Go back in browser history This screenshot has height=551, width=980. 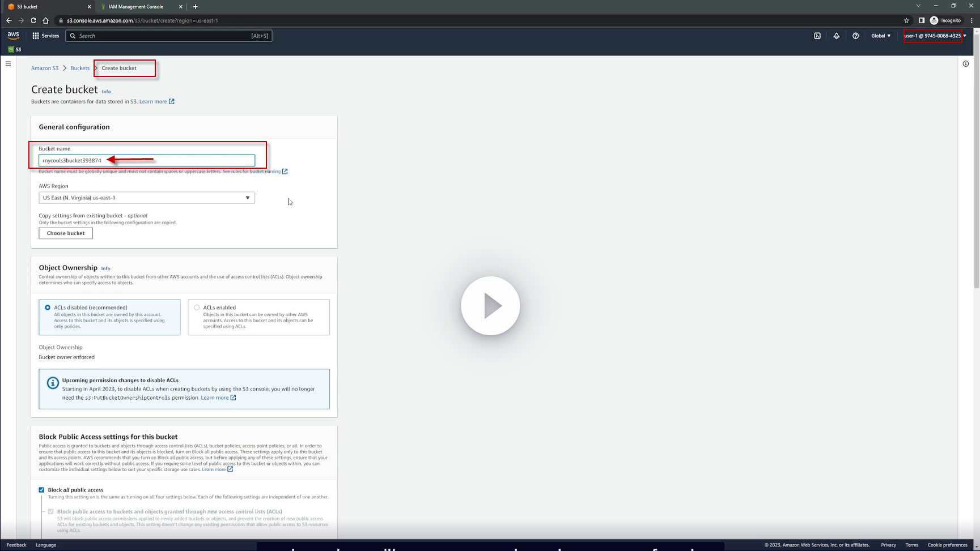(x=9, y=20)
